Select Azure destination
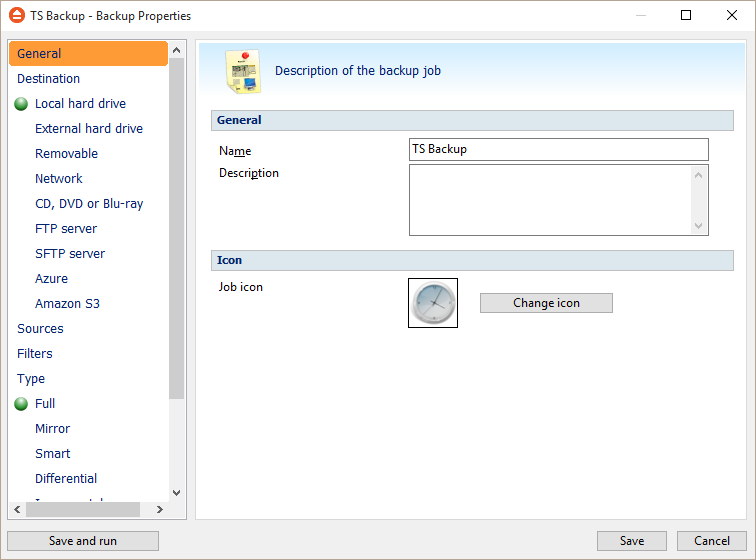756x560 pixels. (52, 279)
